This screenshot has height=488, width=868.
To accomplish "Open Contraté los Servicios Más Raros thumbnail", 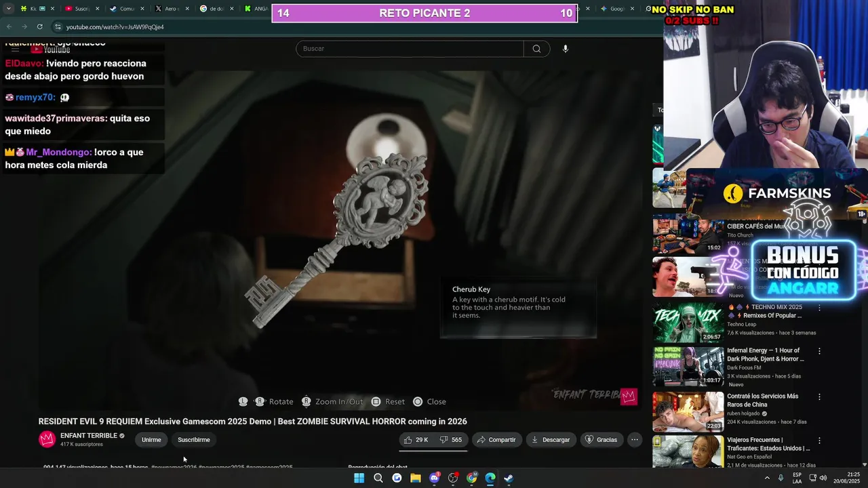I will [x=688, y=411].
